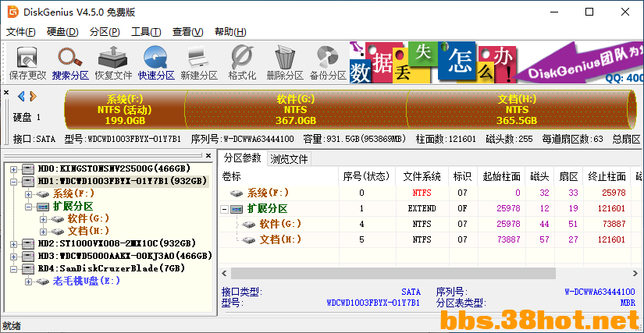Expand 系统(F:) node in disk tree
Screen dimensions: 644x333
(x=29, y=194)
